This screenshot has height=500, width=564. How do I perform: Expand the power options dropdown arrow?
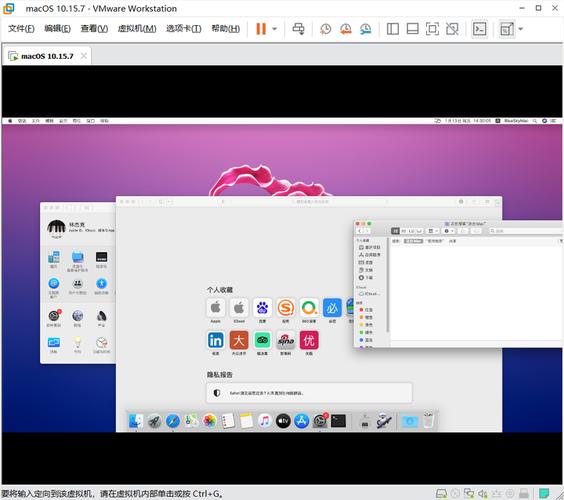point(274,29)
